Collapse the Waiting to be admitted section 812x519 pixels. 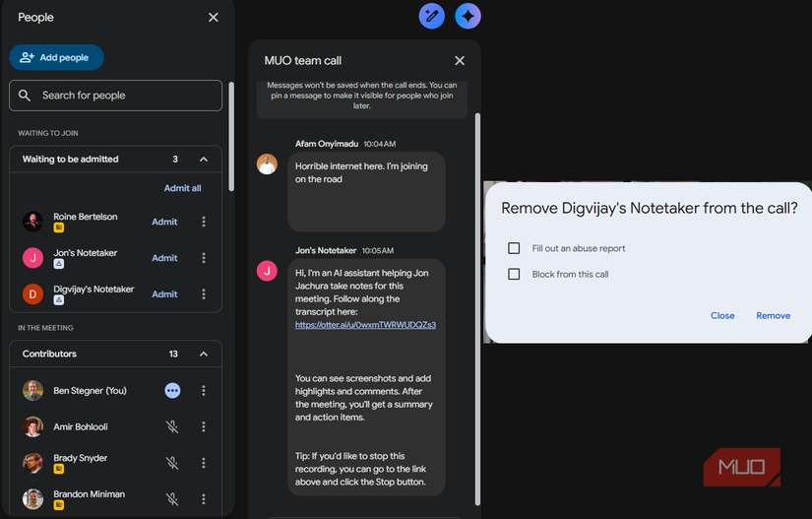204,160
